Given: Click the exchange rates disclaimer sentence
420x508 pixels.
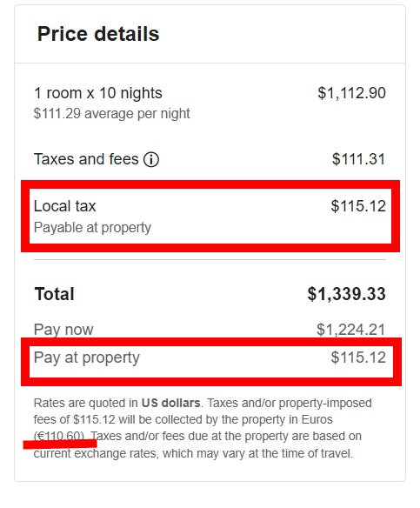Looking at the screenshot, I should [197, 444].
